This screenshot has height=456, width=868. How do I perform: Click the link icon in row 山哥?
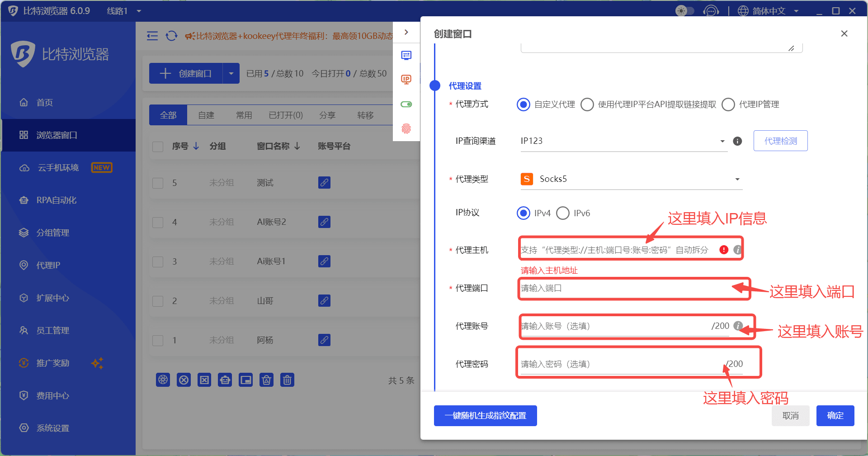click(x=324, y=301)
